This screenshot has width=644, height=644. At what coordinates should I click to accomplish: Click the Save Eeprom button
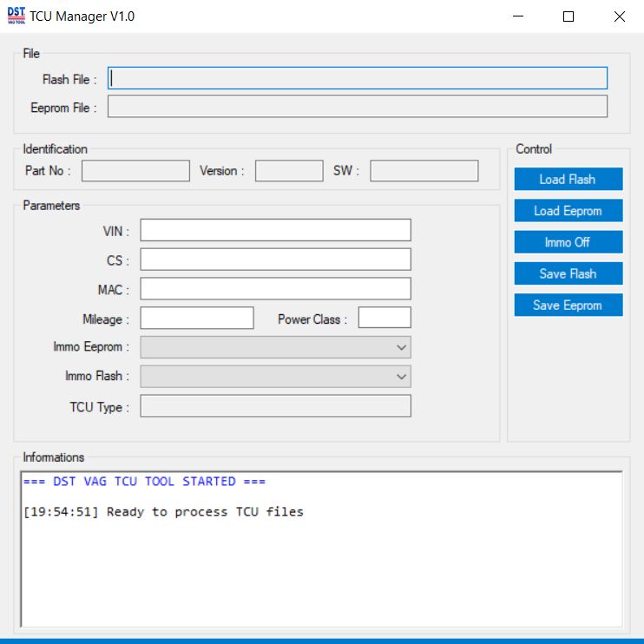568,306
